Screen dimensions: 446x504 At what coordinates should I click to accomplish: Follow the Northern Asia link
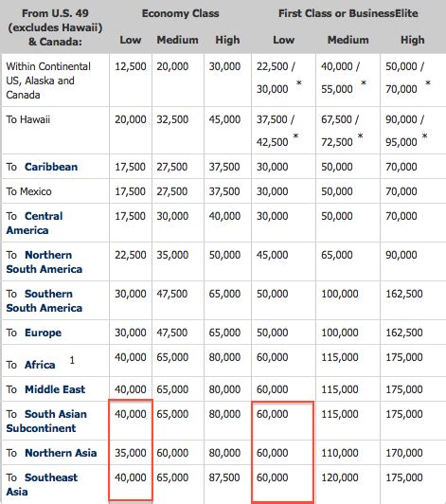61,453
